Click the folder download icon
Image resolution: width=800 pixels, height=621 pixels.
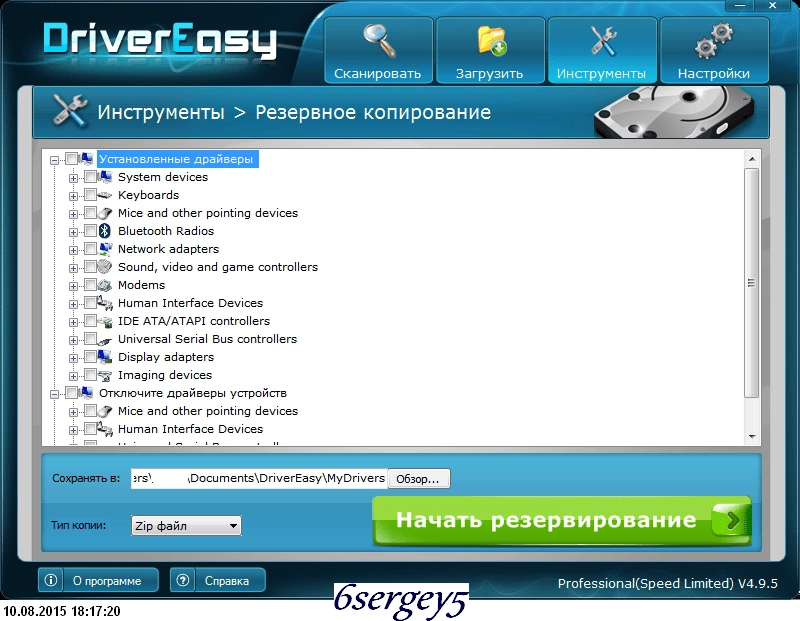492,40
